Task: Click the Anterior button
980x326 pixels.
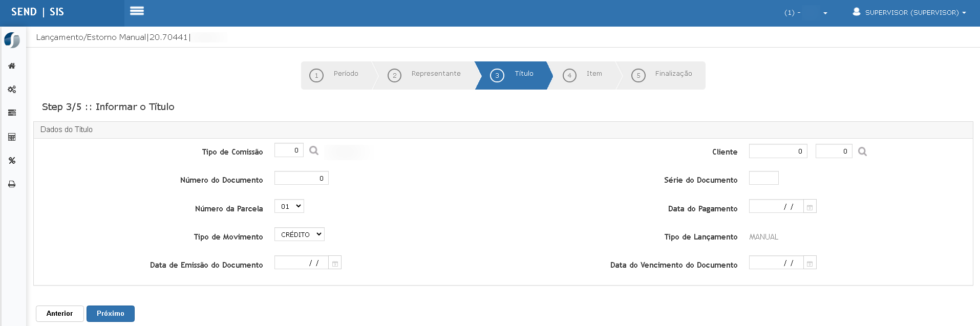Action: pos(60,314)
